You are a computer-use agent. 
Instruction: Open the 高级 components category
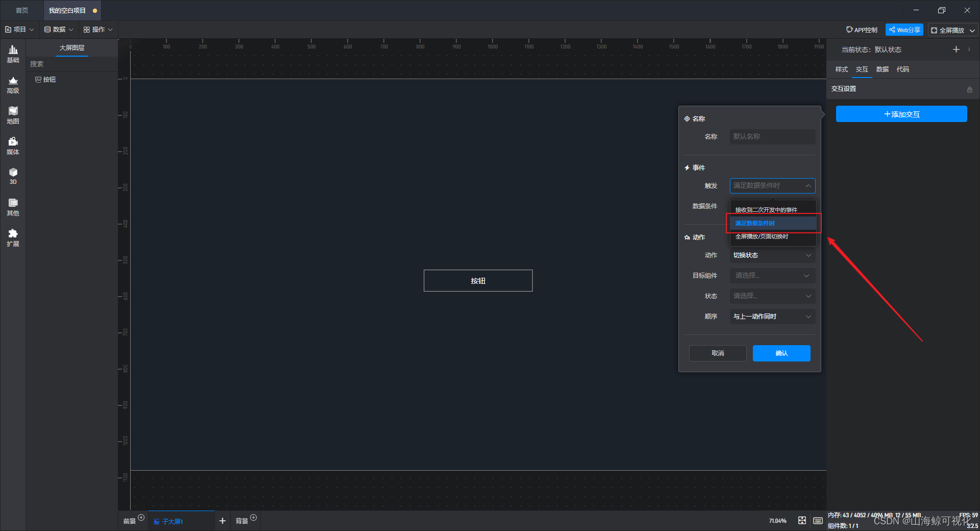pyautogui.click(x=13, y=85)
